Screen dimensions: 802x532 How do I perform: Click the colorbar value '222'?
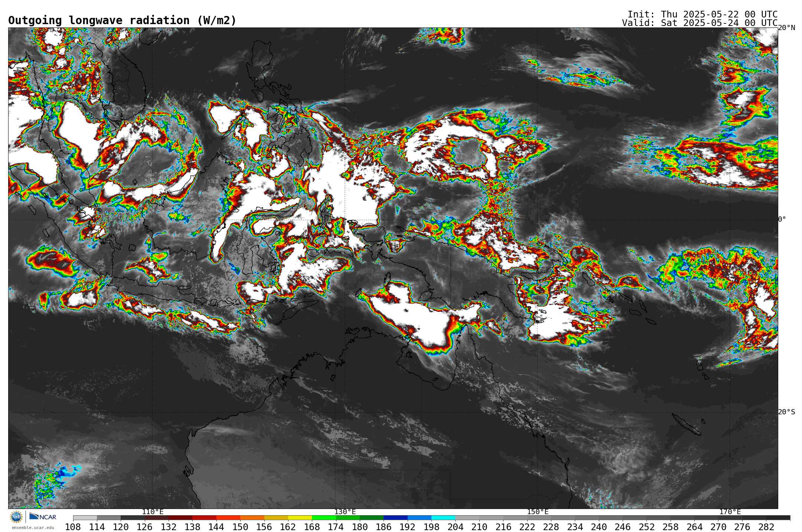(x=527, y=527)
